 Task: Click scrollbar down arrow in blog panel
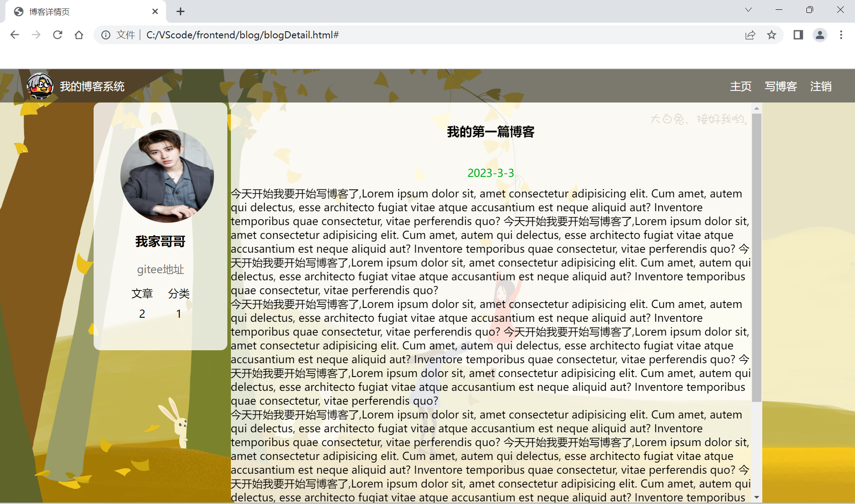click(756, 497)
